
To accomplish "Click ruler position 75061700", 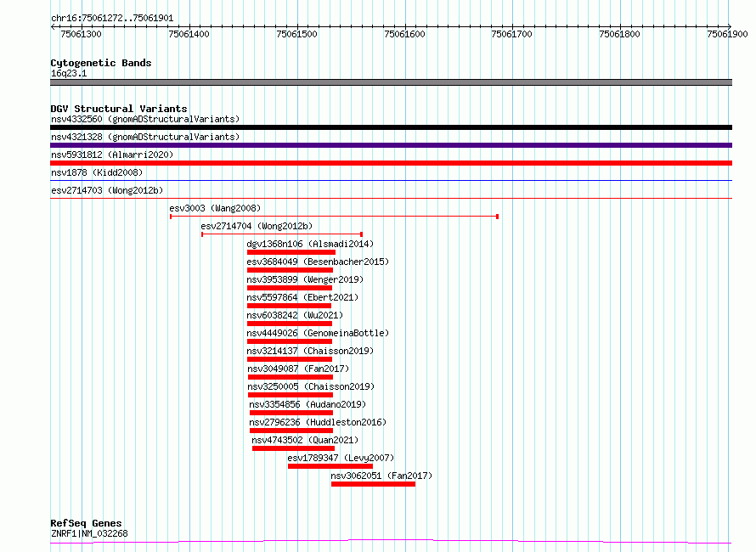I will coord(511,34).
